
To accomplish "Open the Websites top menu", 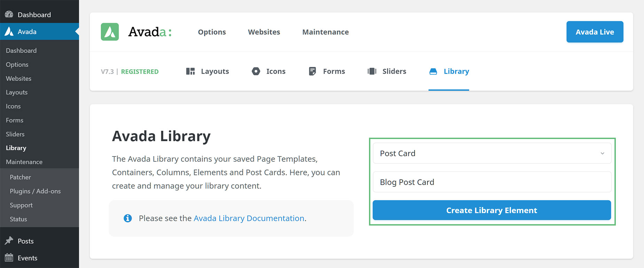I will [x=264, y=32].
